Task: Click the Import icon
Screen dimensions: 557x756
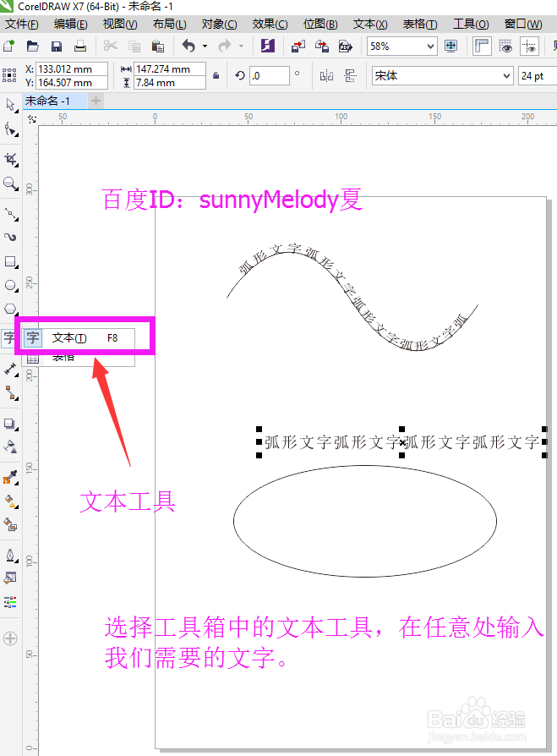Action: tap(298, 47)
